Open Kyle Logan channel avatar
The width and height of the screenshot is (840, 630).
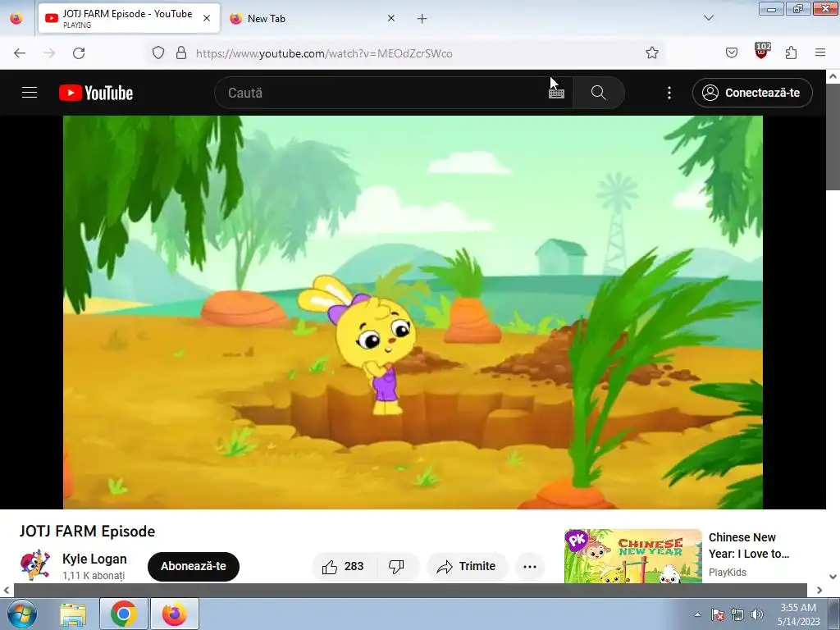point(35,565)
